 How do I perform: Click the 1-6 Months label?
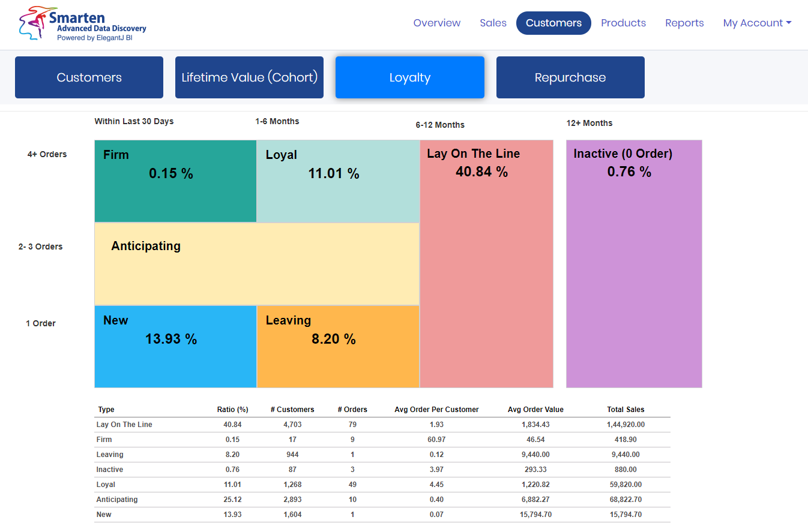click(x=277, y=121)
